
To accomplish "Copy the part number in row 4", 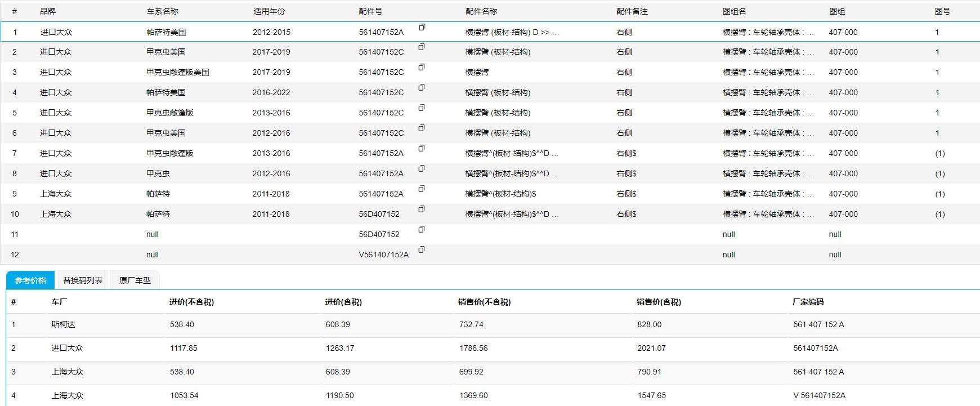I will point(422,88).
